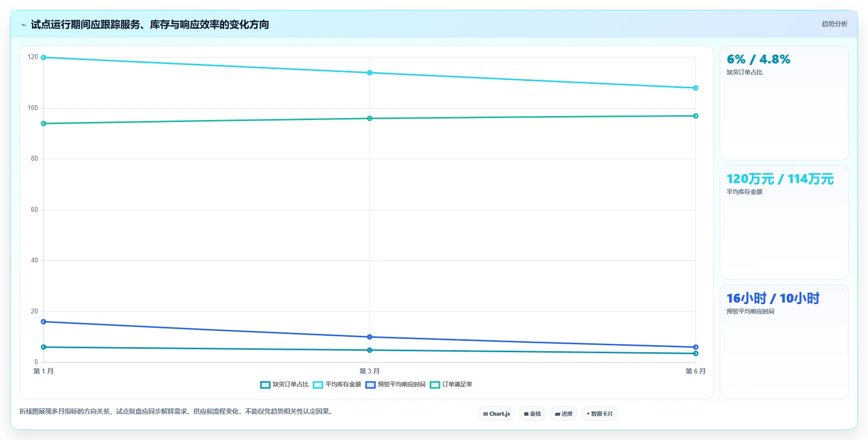Viewport: 868px width, 440px height.
Task: Select the 数据卡片 chip
Action: pos(600,414)
